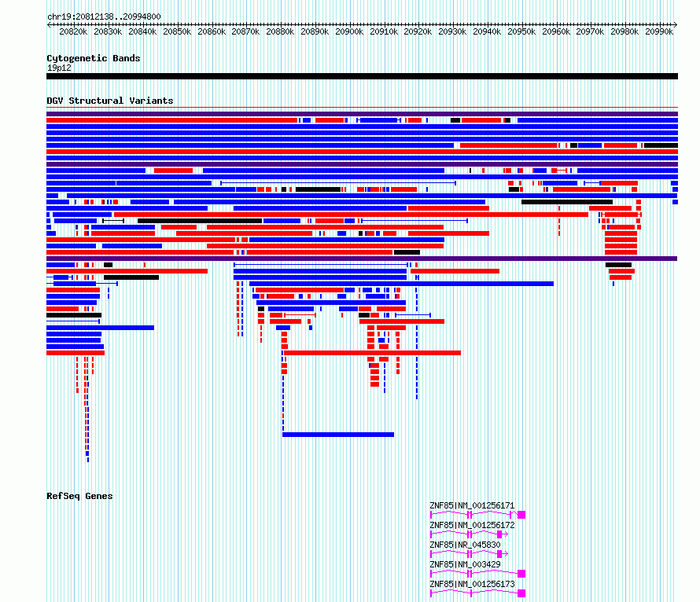Click the ZNF85|NM_003429 gene label
This screenshot has width=700, height=602.
[x=465, y=564]
